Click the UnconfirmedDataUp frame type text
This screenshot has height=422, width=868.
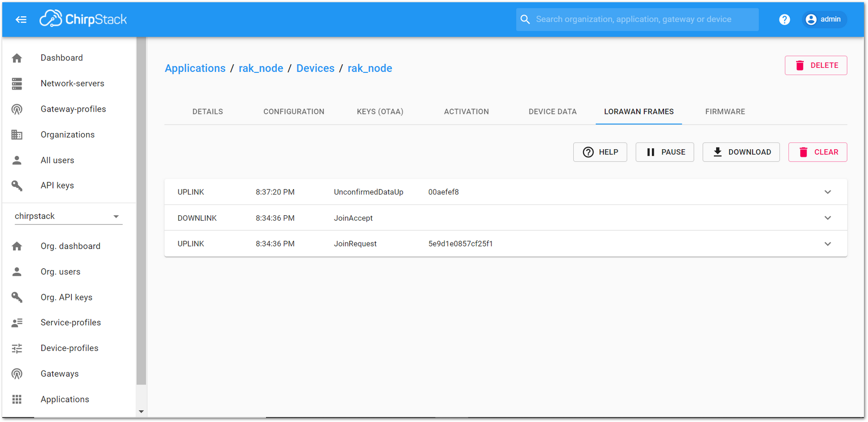click(368, 192)
